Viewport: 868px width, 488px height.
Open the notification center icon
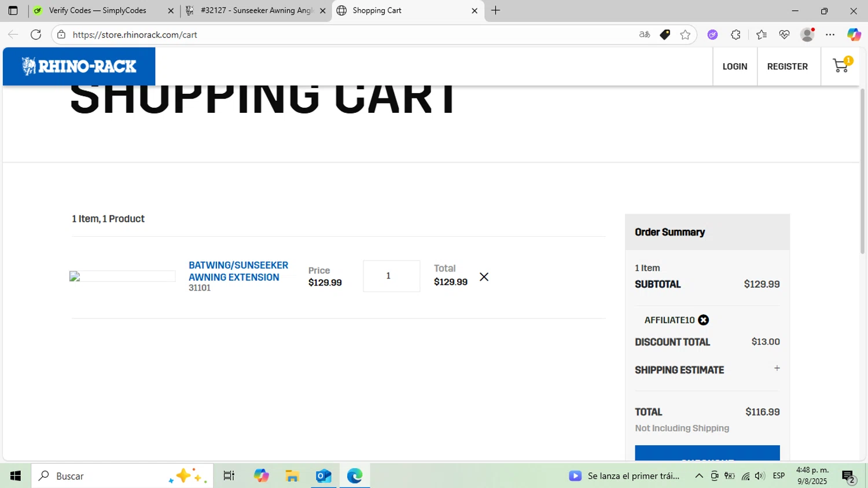(848, 476)
